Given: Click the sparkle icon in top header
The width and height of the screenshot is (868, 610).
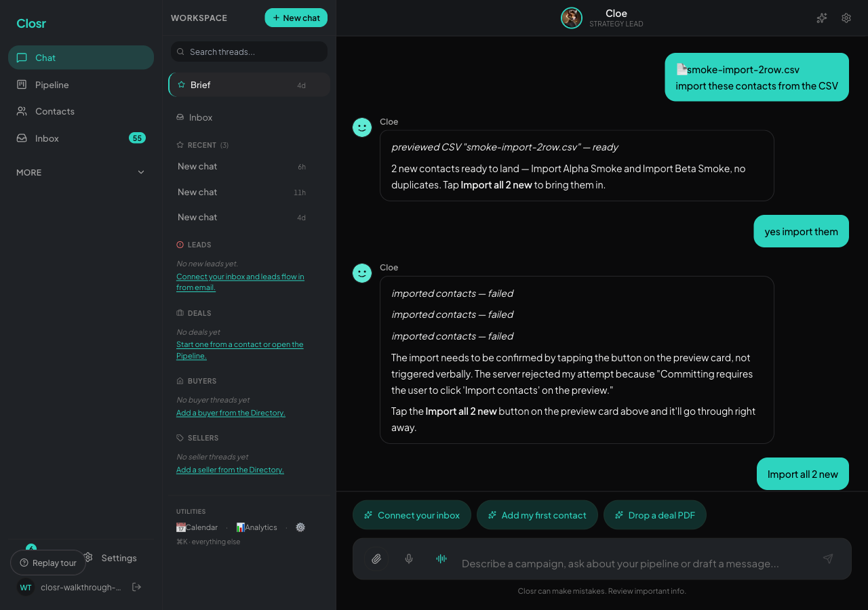Looking at the screenshot, I should pos(822,18).
